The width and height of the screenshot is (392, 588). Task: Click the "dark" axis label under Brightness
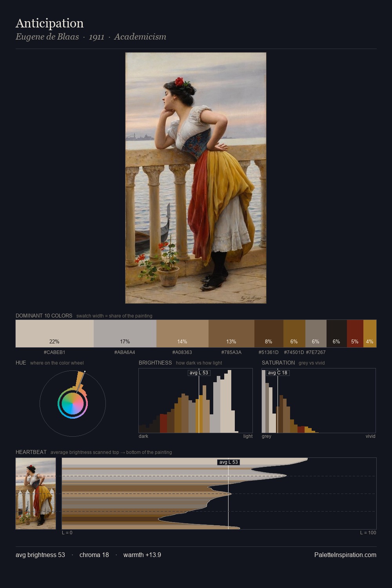point(143,436)
